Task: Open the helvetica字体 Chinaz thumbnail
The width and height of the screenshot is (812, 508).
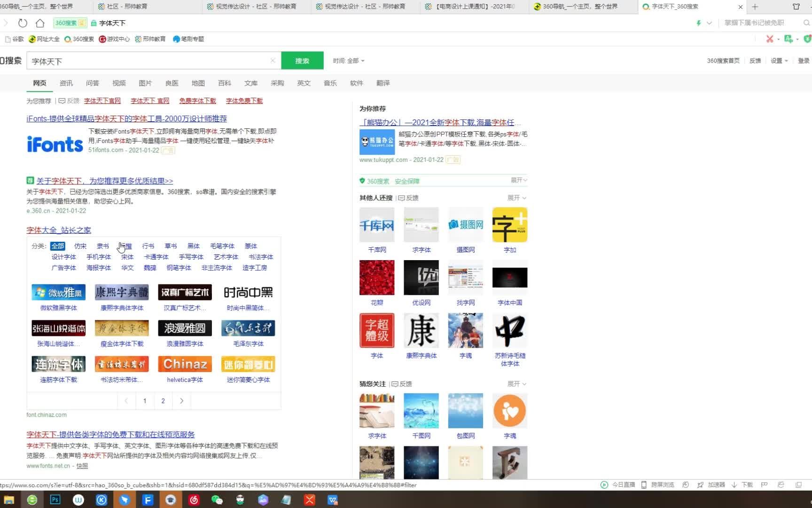Action: pyautogui.click(x=185, y=364)
